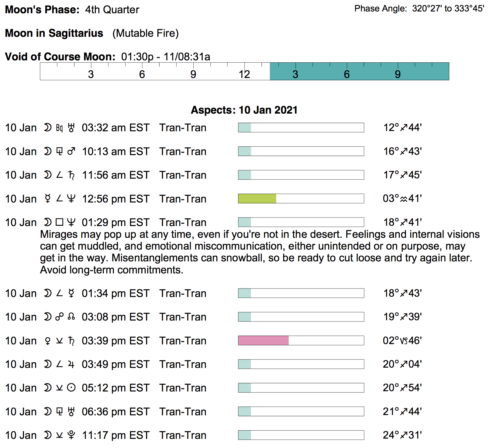Click the Sun symbol in the 05:12 pm row

coord(71,388)
